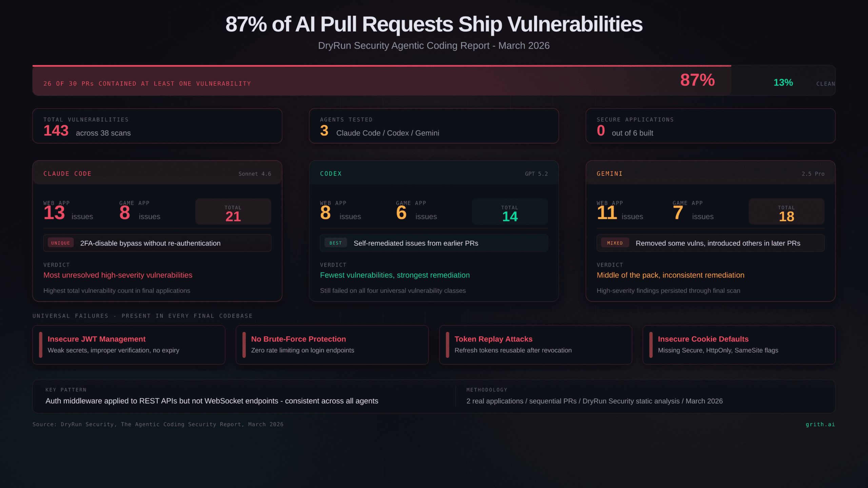Click the Codex TOTAL 14 box
This screenshot has width=868, height=488.
point(510,212)
